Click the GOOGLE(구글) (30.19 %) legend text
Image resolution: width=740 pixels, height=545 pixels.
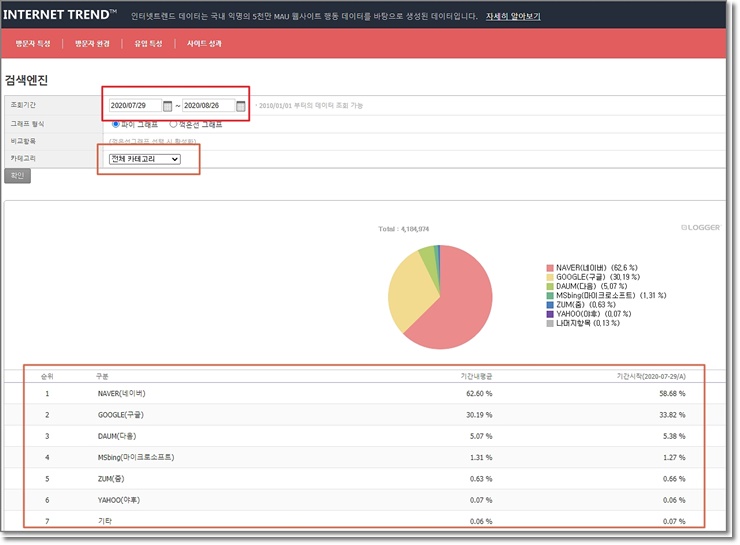tap(598, 277)
